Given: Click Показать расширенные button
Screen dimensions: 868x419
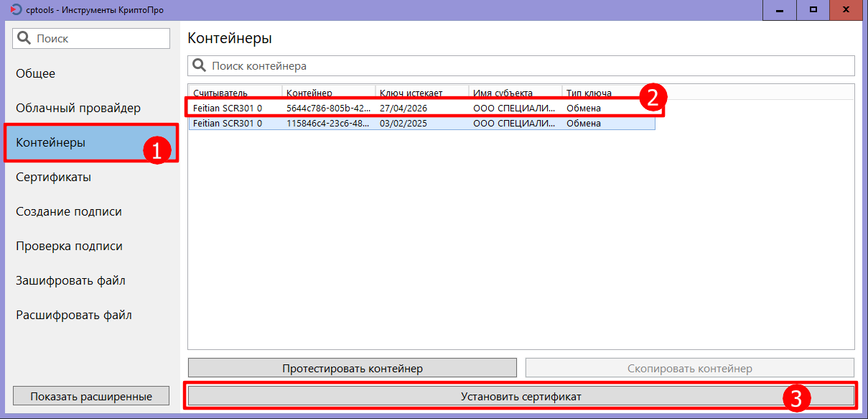Looking at the screenshot, I should click(x=91, y=396).
